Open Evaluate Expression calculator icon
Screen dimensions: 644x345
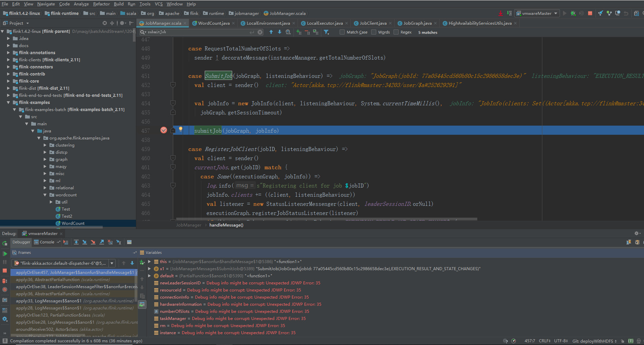point(129,242)
